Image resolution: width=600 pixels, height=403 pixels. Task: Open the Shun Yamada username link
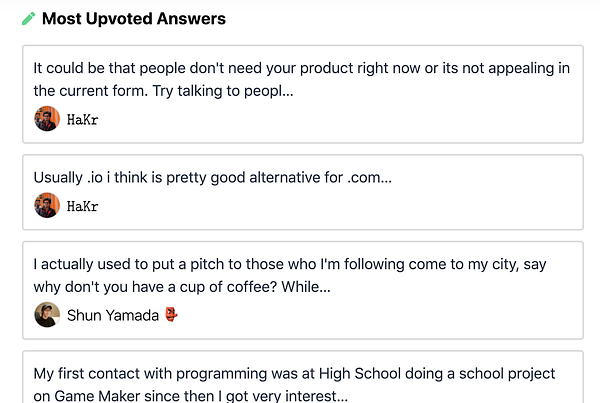[x=110, y=315]
